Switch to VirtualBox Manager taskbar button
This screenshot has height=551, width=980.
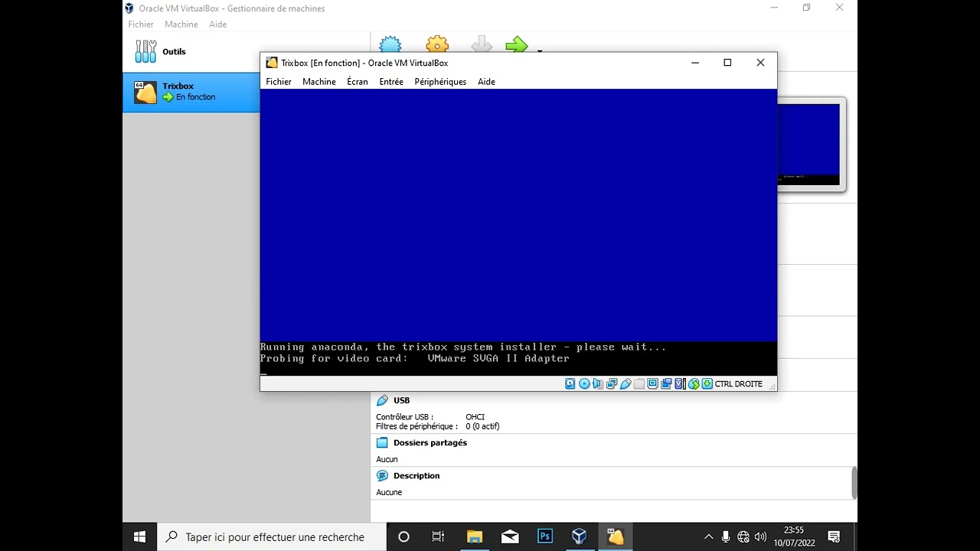[580, 536]
